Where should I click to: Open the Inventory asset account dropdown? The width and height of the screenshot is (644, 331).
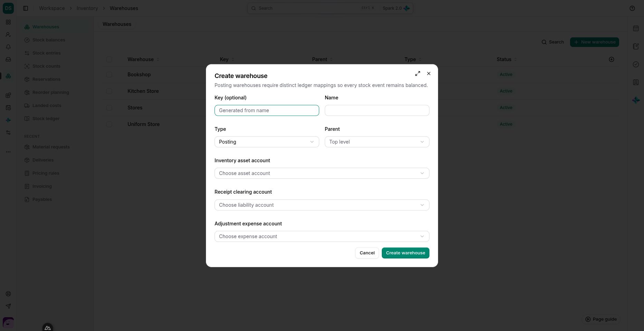click(322, 173)
